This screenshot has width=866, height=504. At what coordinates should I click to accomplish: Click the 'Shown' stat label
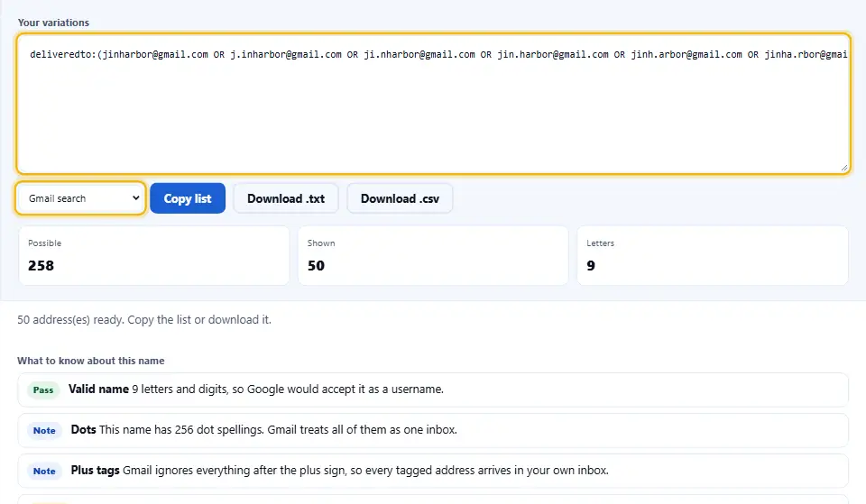click(x=321, y=243)
